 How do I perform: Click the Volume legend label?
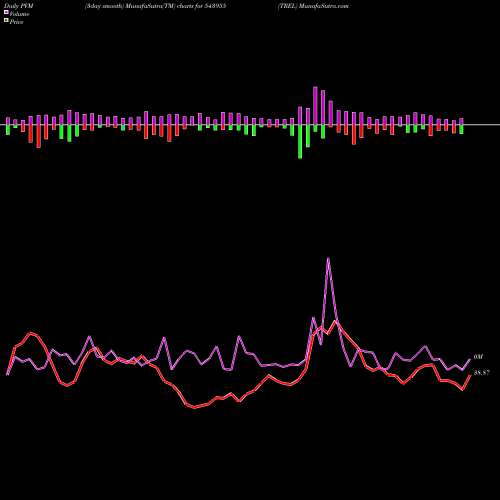[x=19, y=14]
